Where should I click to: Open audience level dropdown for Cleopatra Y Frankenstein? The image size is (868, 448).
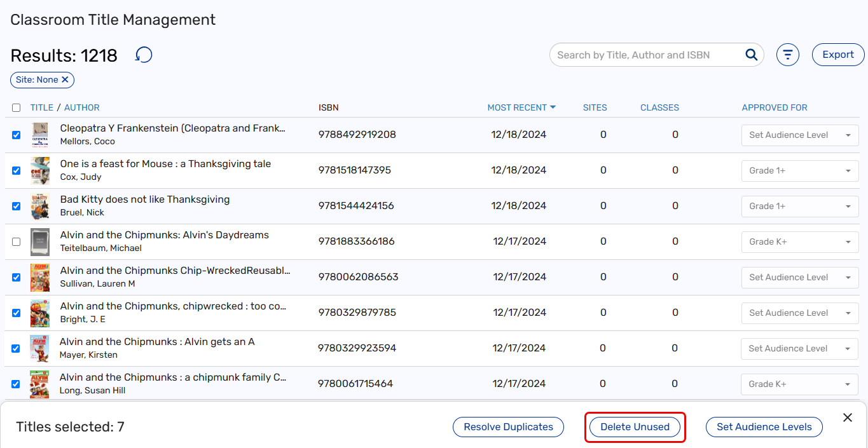[x=800, y=135]
